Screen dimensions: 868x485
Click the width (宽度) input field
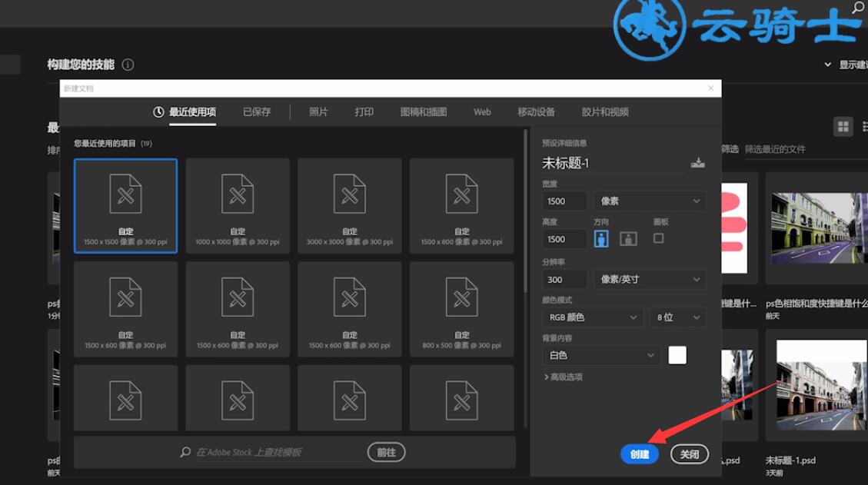564,201
